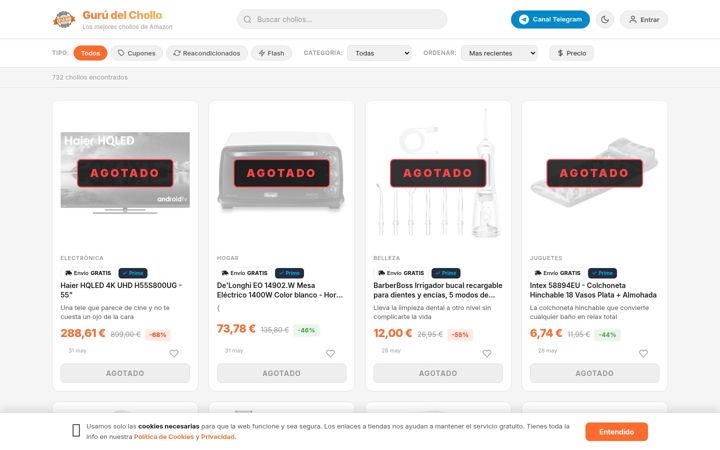Open the Categoría dropdown set to Todas
Image resolution: width=720 pixels, height=450 pixels.
[379, 53]
